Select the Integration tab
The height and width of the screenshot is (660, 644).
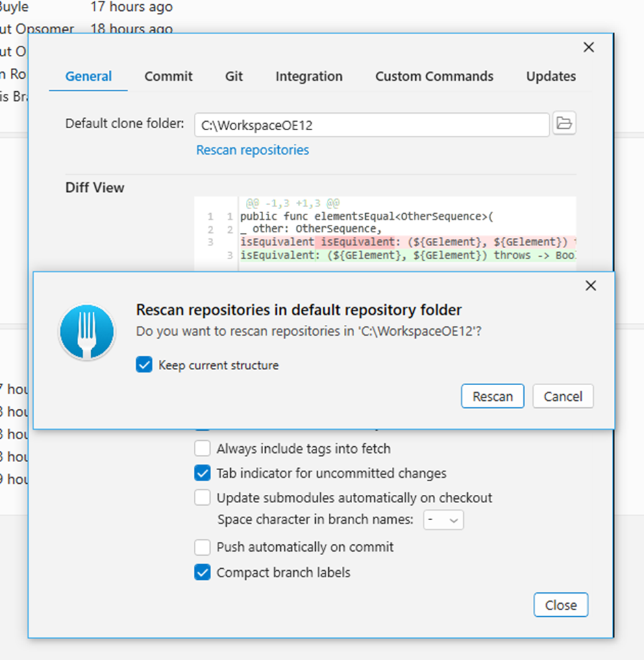[308, 77]
